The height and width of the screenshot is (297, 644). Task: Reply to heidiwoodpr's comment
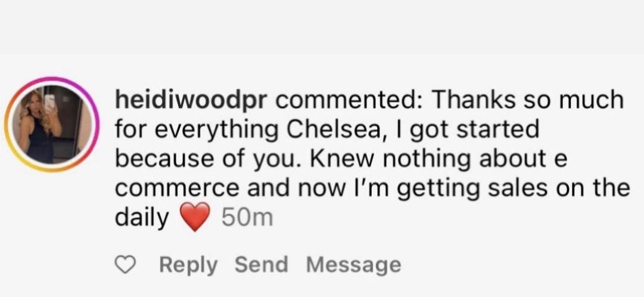188,265
